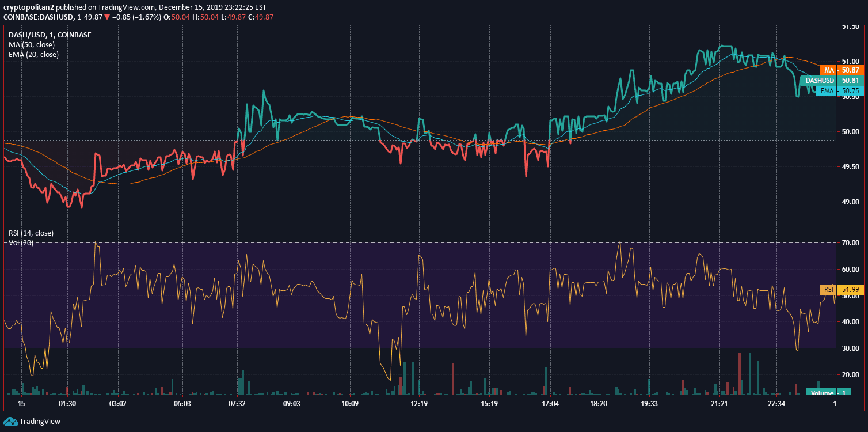This screenshot has height=432, width=868.
Task: Click the 17:04 time axis marker
Action: 550,404
